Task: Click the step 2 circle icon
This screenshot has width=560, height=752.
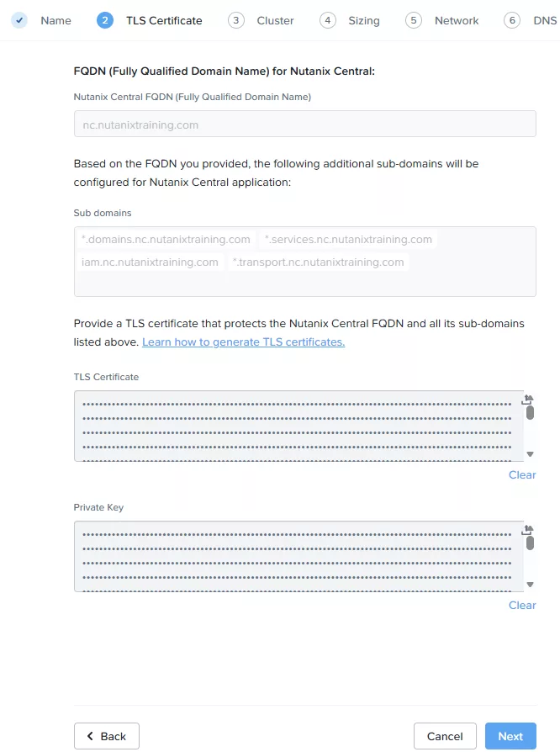Action: pyautogui.click(x=105, y=20)
